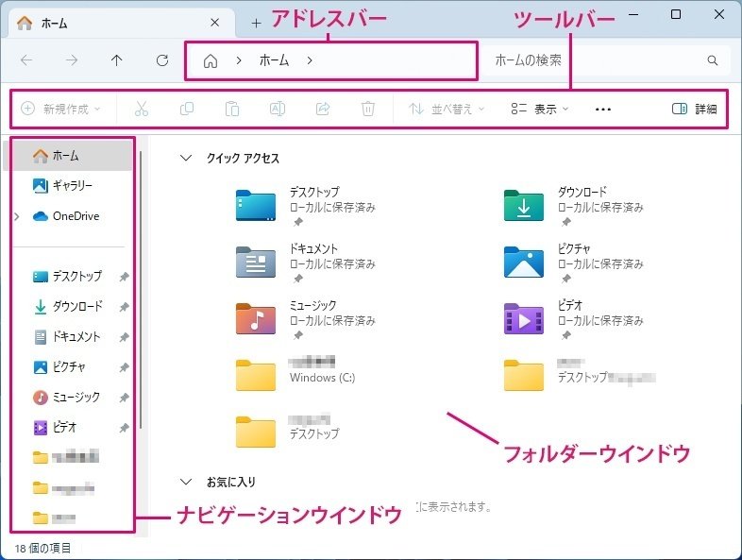742x560 pixels.
Task: Select ミュージック in navigation pane
Action: [x=68, y=398]
